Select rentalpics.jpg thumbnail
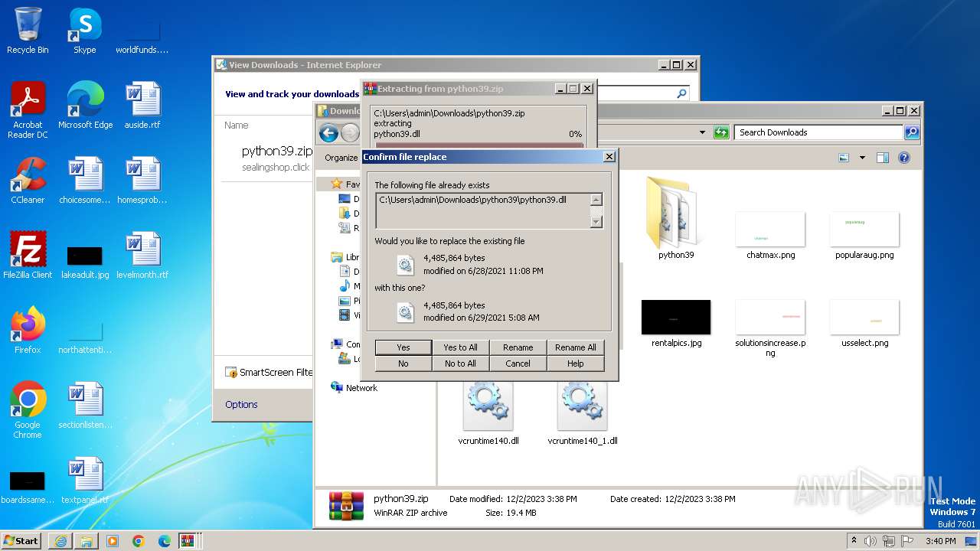 [676, 323]
